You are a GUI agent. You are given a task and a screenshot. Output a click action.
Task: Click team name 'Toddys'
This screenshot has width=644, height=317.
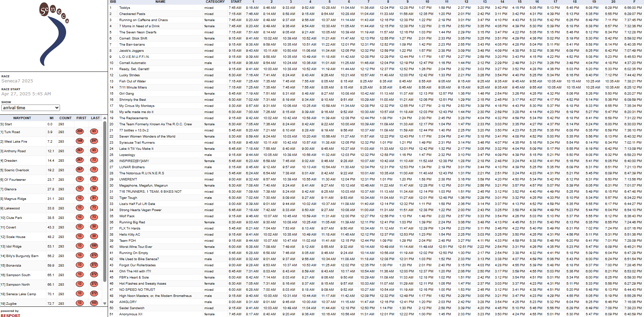point(124,8)
